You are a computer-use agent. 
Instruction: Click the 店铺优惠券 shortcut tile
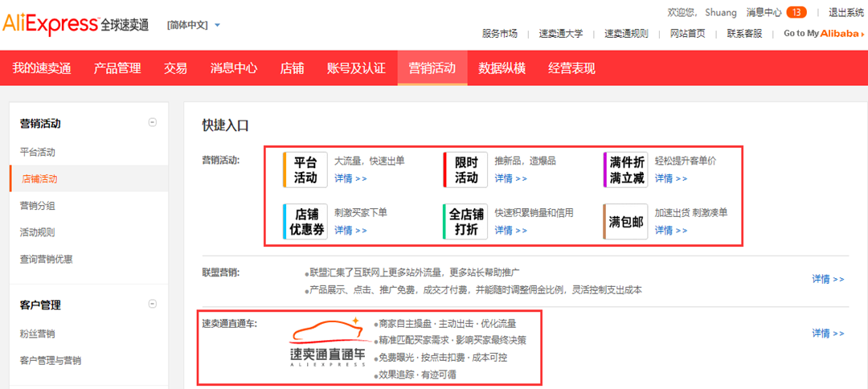coord(305,222)
